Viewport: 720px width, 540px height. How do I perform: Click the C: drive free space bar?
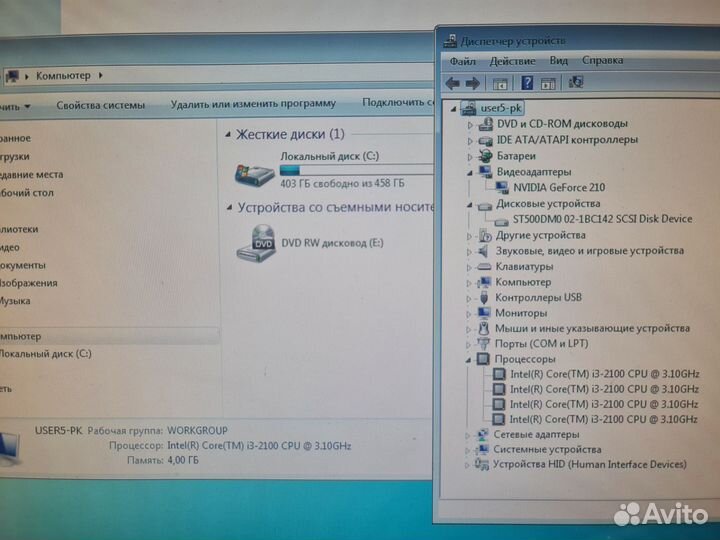(x=356, y=170)
